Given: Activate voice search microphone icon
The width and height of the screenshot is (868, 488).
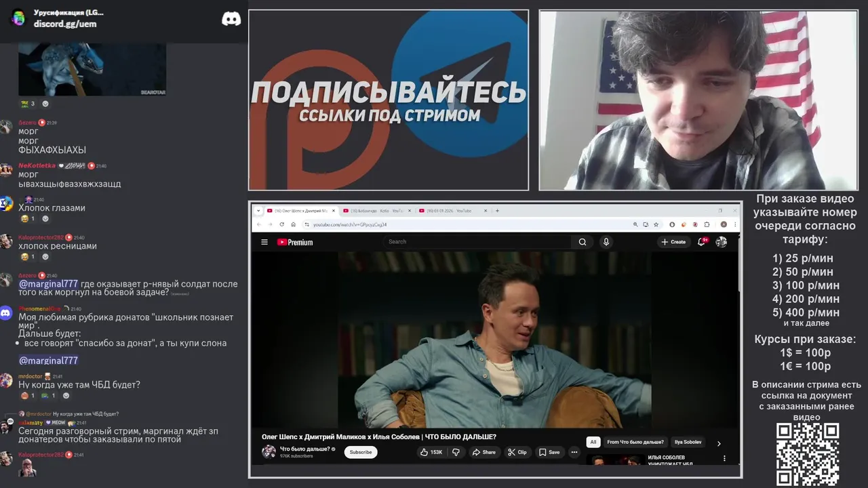Looking at the screenshot, I should (x=606, y=242).
